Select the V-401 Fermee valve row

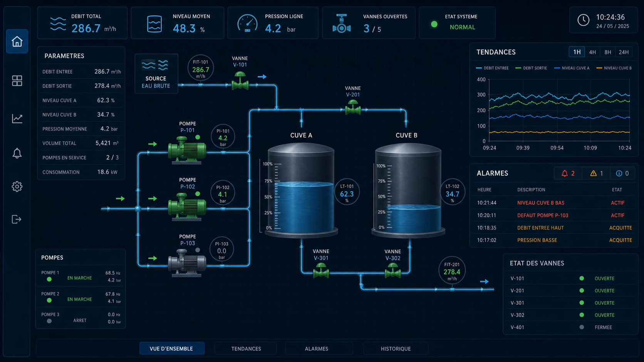(x=570, y=327)
